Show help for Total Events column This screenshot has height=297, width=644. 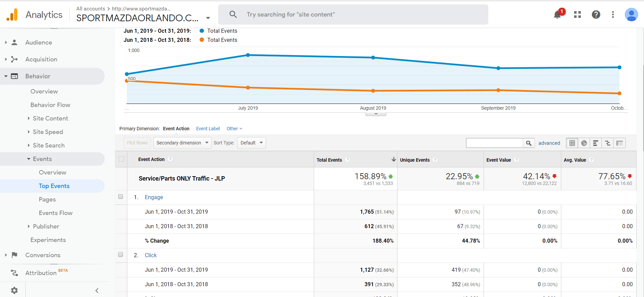tap(347, 160)
